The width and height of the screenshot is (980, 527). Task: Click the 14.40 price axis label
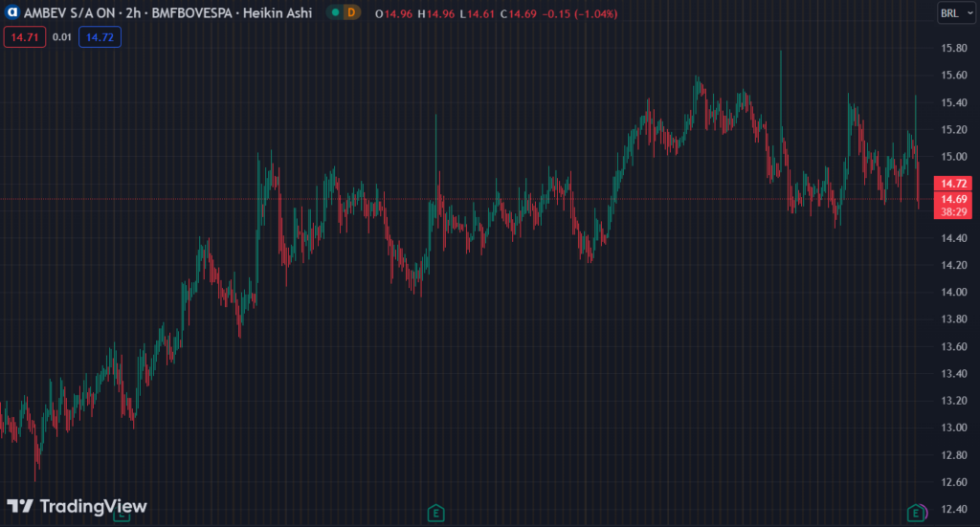(954, 238)
